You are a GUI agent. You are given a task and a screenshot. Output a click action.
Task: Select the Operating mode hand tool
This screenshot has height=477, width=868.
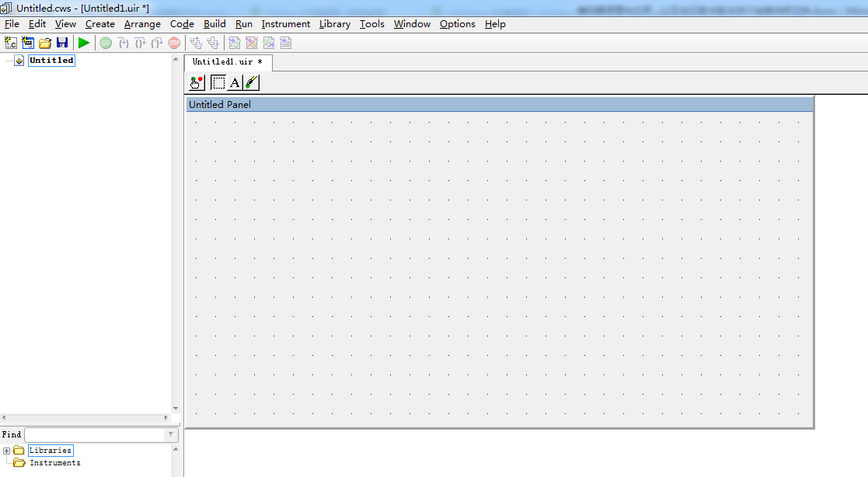click(x=197, y=83)
